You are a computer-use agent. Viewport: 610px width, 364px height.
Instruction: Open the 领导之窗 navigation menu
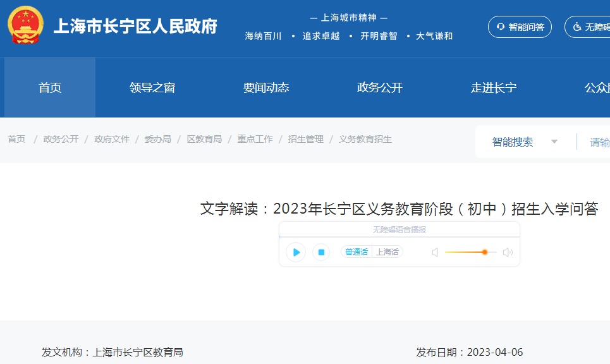152,87
